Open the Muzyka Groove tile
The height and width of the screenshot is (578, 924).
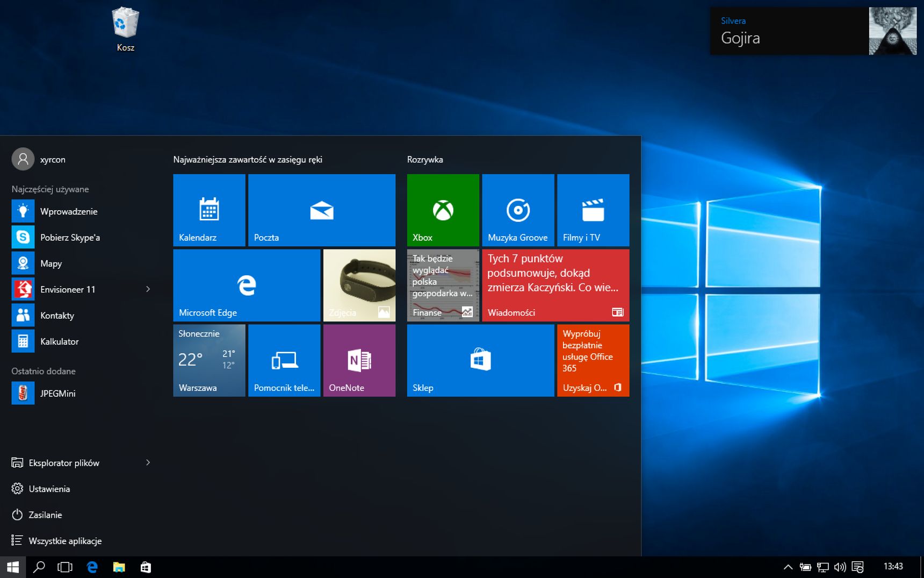point(518,210)
